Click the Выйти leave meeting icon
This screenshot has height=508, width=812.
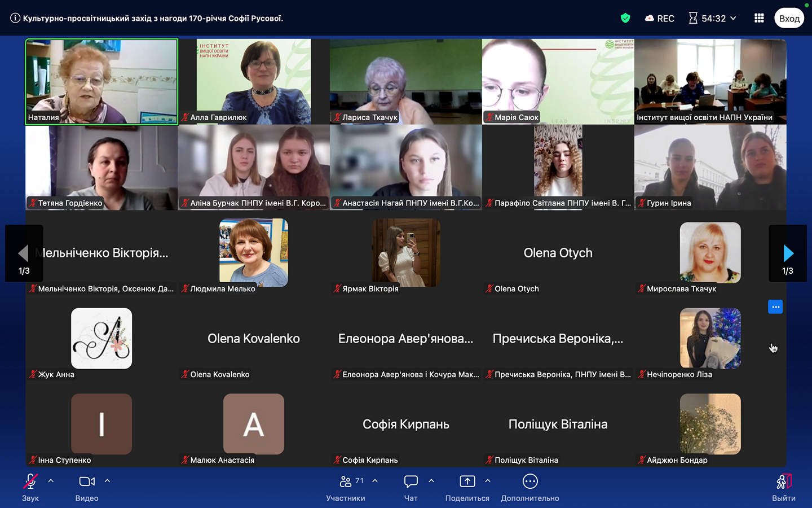(x=783, y=482)
